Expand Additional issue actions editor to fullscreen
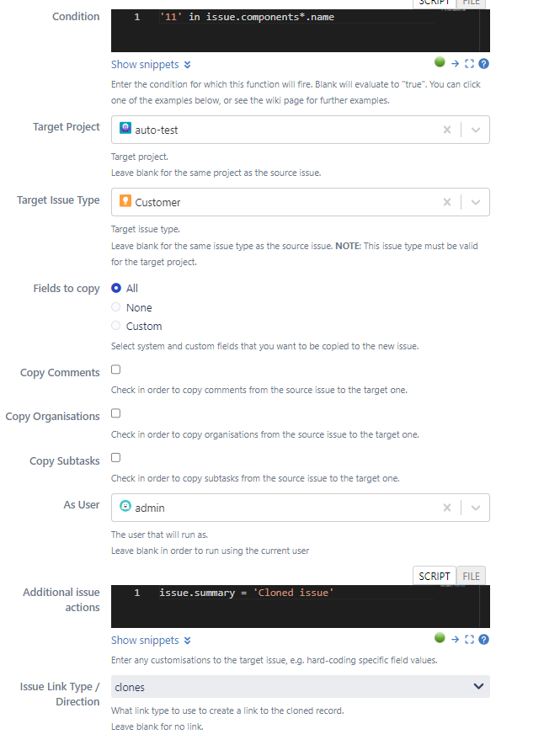Screen dimensions: 560x745 click(x=469, y=640)
